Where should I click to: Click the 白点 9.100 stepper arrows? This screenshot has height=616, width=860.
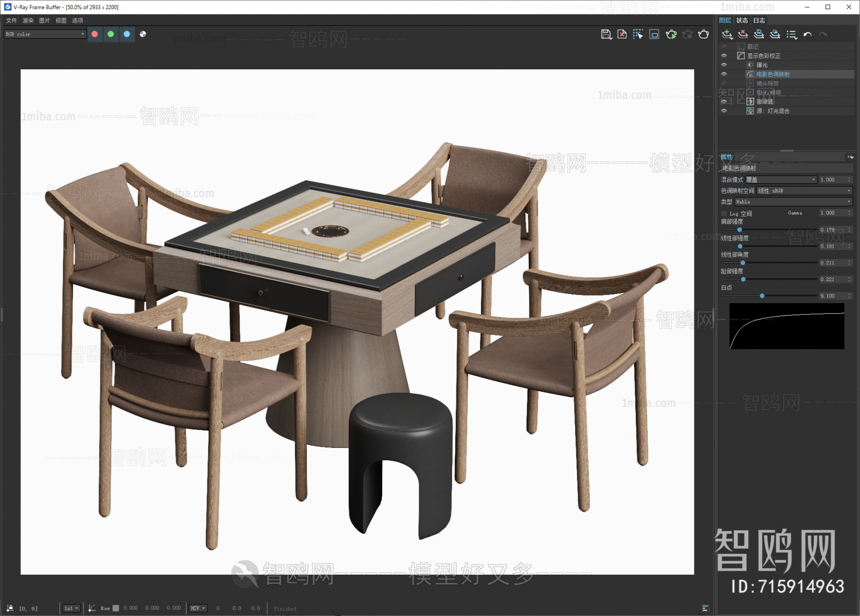[850, 296]
